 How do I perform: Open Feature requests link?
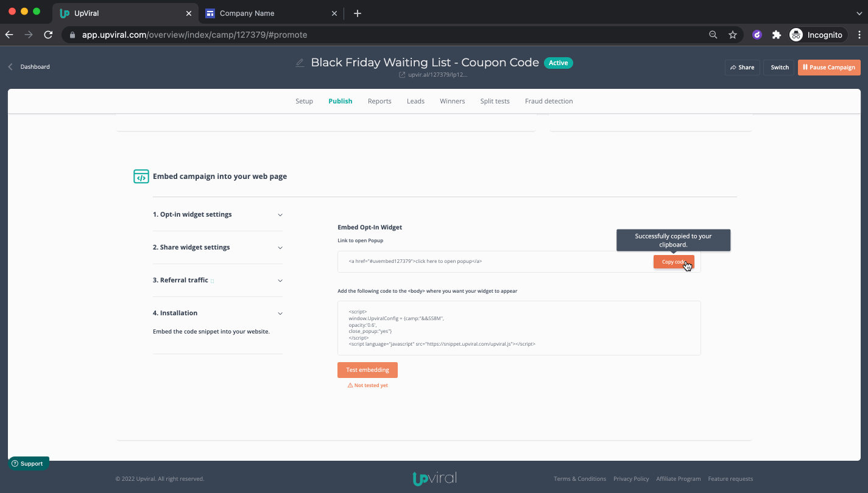pos(730,479)
